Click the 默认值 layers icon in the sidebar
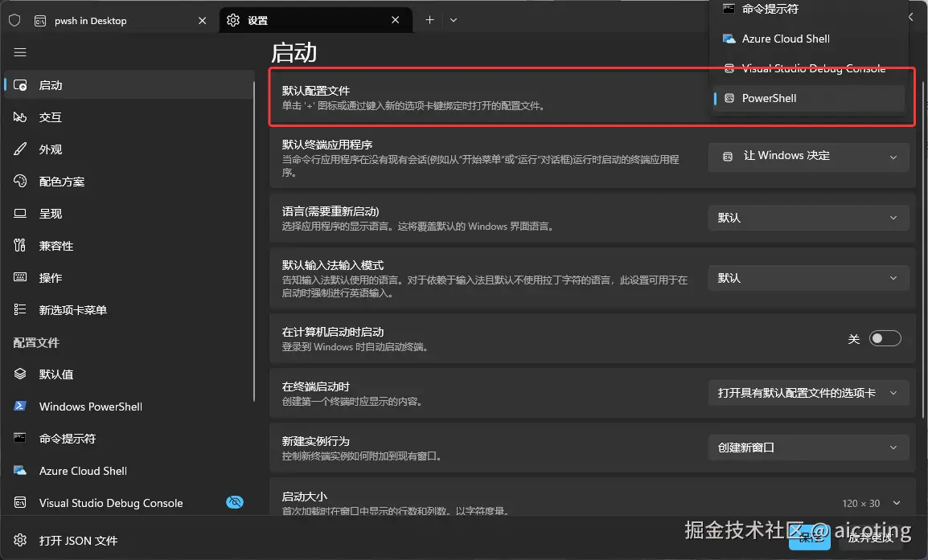Viewport: 928px width, 560px height. coord(20,374)
